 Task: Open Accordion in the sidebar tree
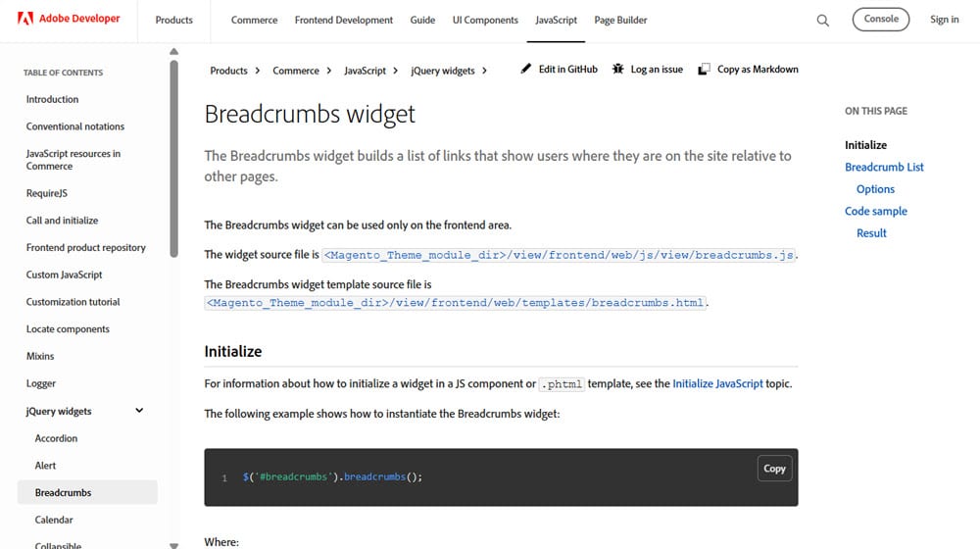(x=56, y=438)
